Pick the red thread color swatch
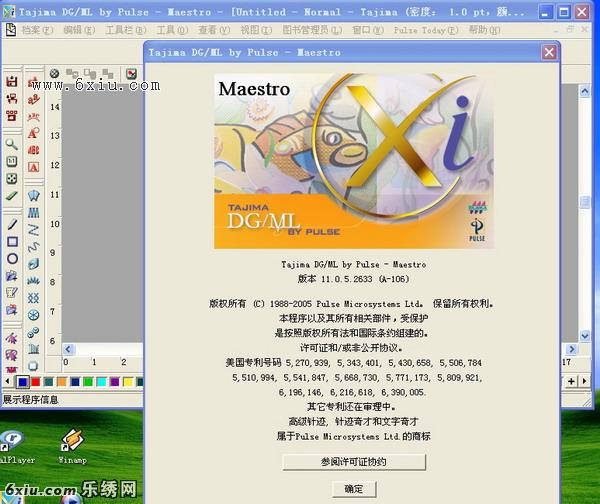 click(x=37, y=382)
